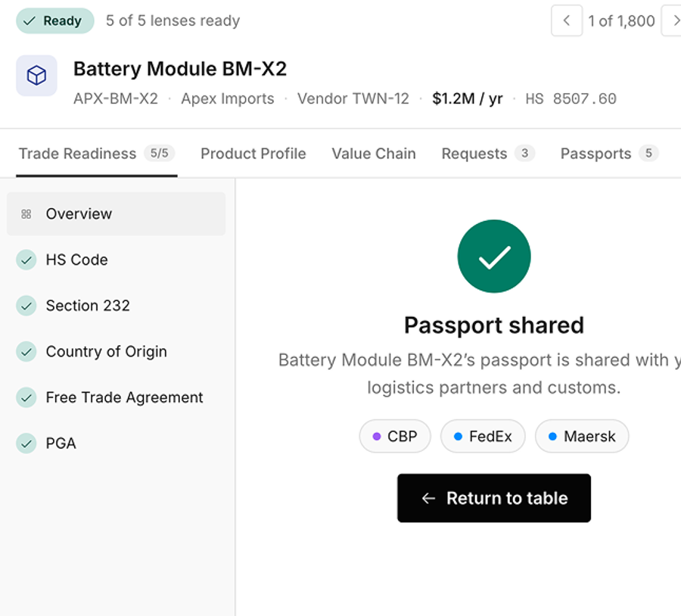Image resolution: width=681 pixels, height=616 pixels.
Task: Click the Section 232 check icon
Action: pos(26,306)
